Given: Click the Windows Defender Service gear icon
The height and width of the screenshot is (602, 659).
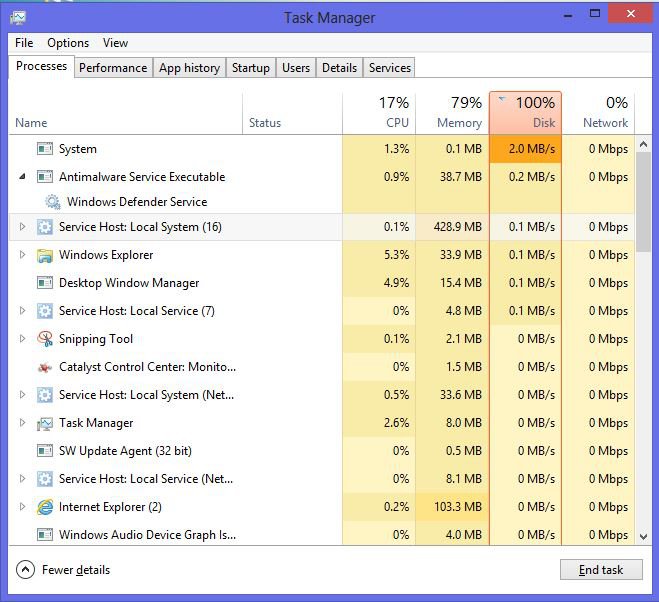Looking at the screenshot, I should pos(53,202).
